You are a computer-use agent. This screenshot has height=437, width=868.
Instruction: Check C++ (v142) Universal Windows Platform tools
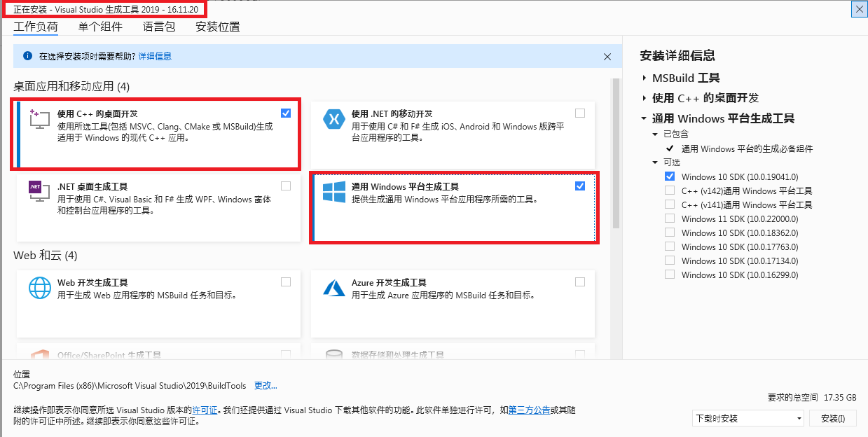pyautogui.click(x=669, y=190)
